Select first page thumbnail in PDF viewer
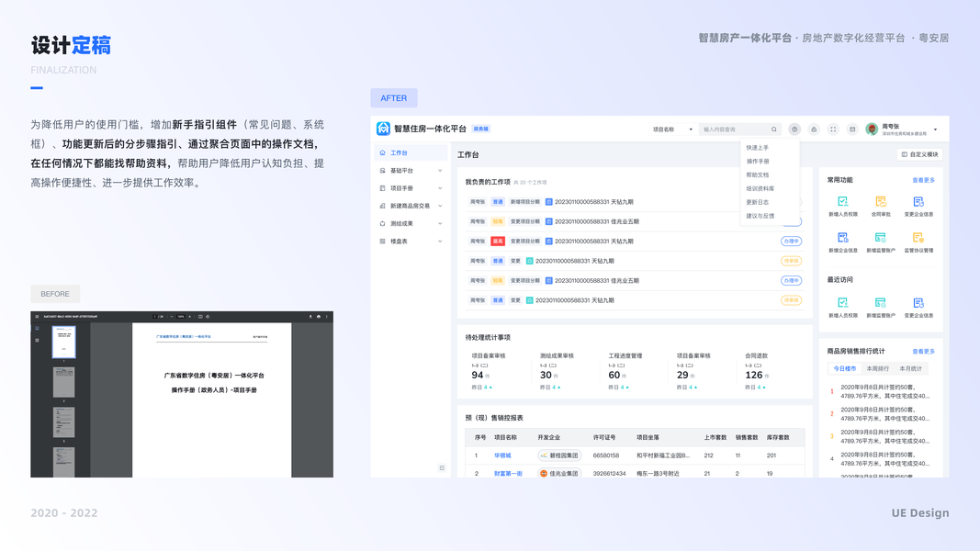This screenshot has width=980, height=551. click(x=63, y=343)
